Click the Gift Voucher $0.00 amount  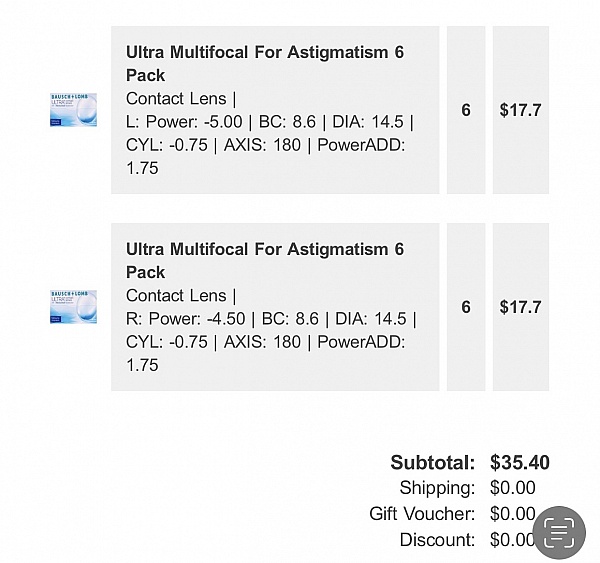tap(512, 514)
